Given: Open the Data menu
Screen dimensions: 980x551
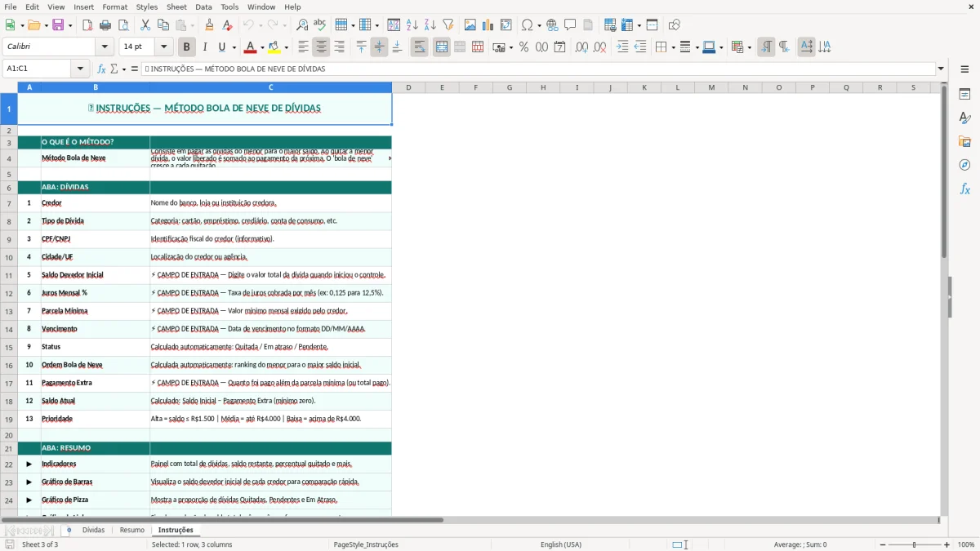Looking at the screenshot, I should click(x=203, y=7).
